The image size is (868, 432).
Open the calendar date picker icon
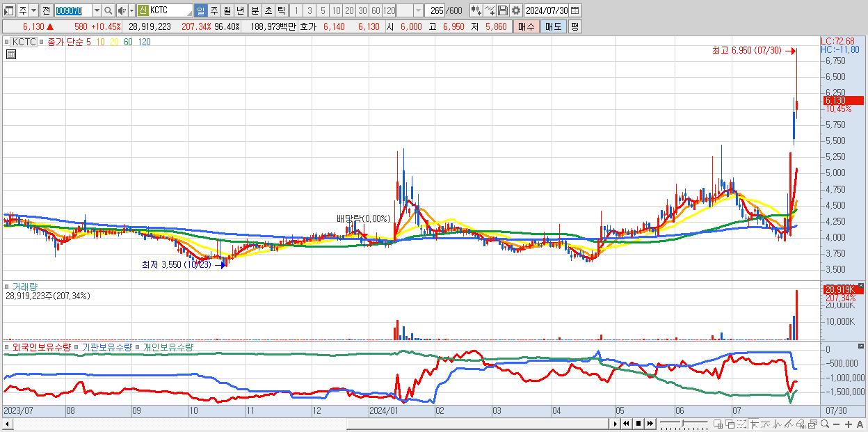[x=574, y=10]
